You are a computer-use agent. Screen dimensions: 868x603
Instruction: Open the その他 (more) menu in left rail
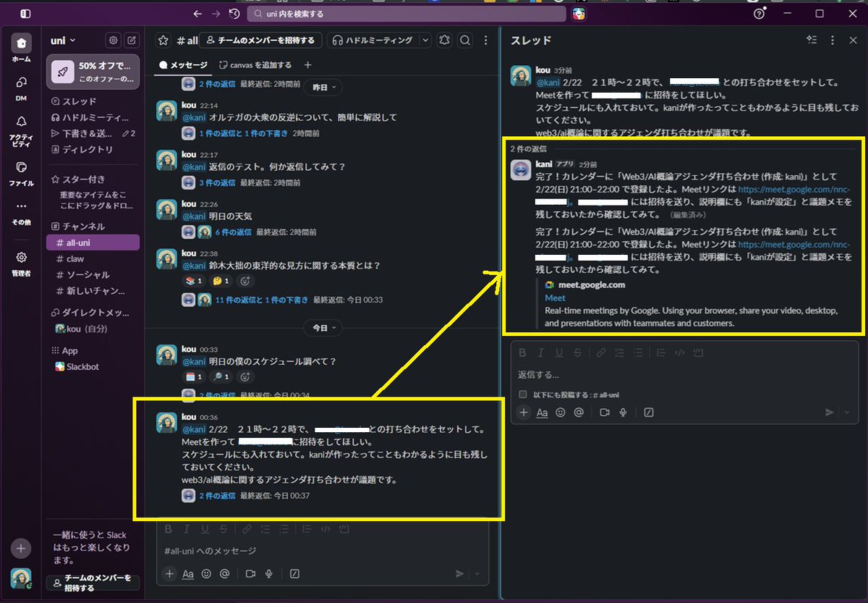pyautogui.click(x=22, y=212)
